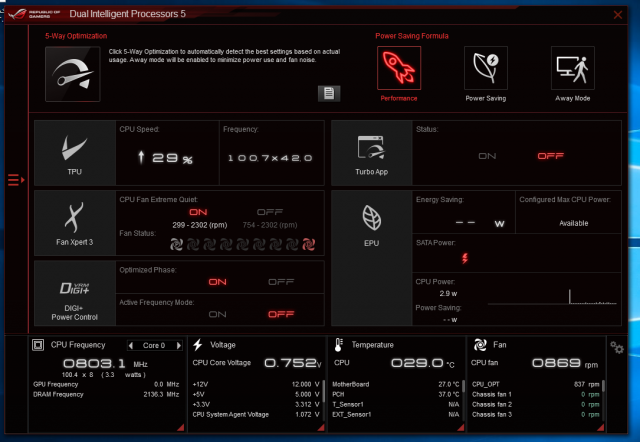
Task: Open the EPU panel
Action: pos(371,223)
